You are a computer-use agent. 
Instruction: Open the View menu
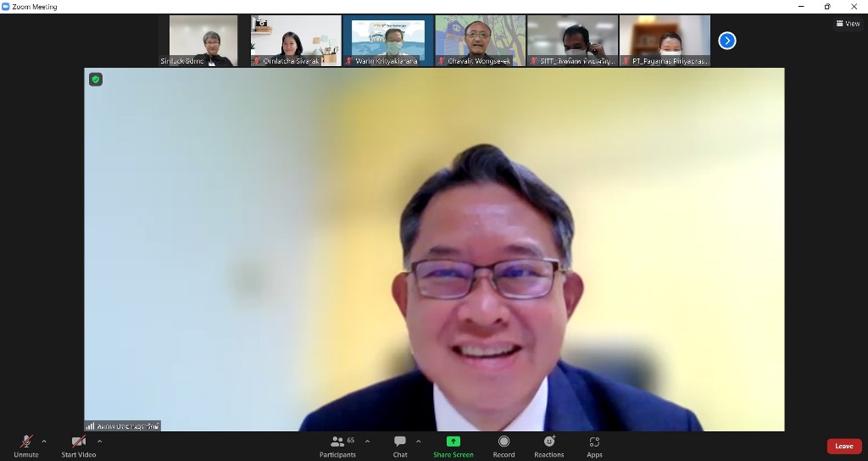848,24
